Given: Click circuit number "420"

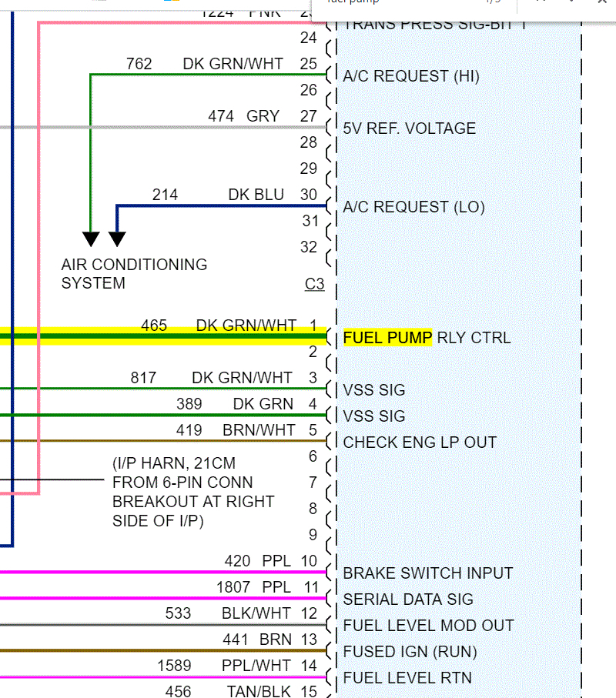Looking at the screenshot, I should tap(237, 561).
